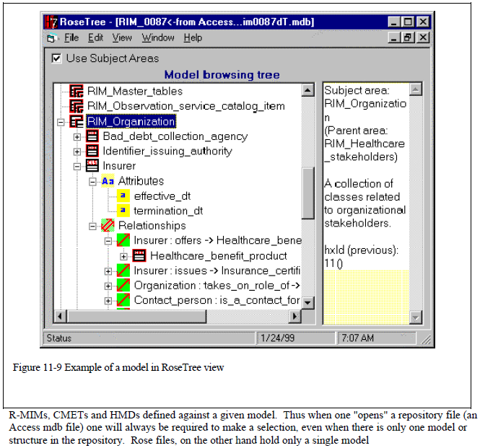Open the Help menu
Image resolution: width=480 pixels, height=448 pixels.
(193, 38)
